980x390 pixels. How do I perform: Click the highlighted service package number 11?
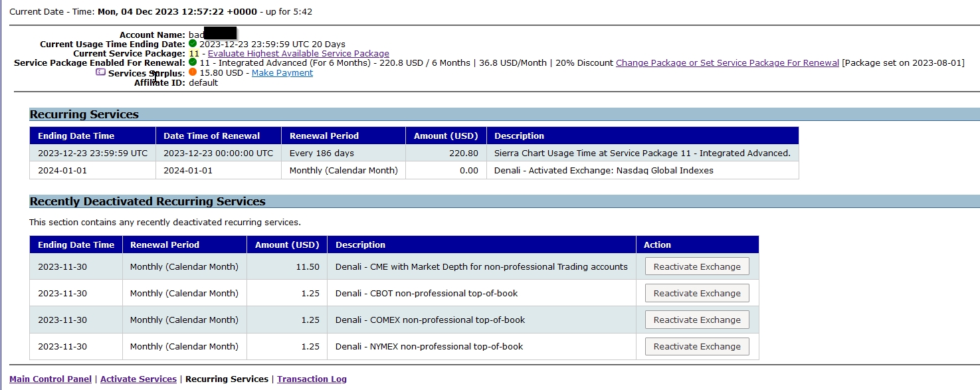[194, 53]
